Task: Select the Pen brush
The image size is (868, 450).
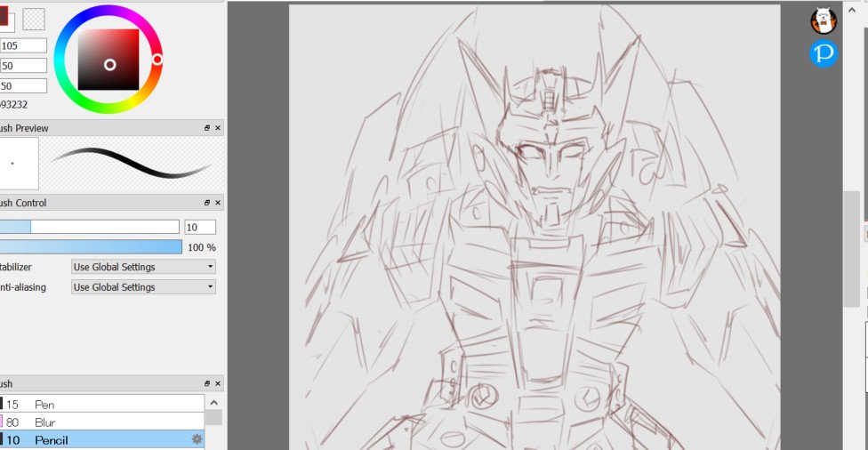Action: coord(102,404)
